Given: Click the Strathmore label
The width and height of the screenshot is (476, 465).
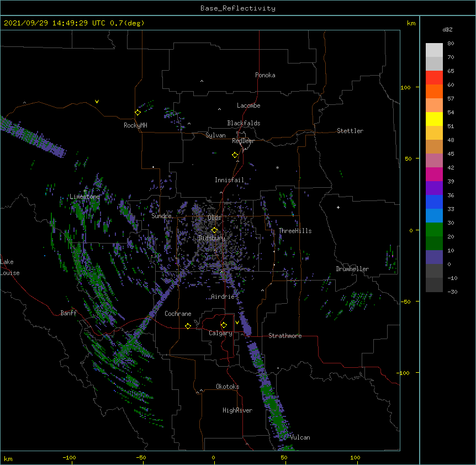Looking at the screenshot, I should click(285, 336).
